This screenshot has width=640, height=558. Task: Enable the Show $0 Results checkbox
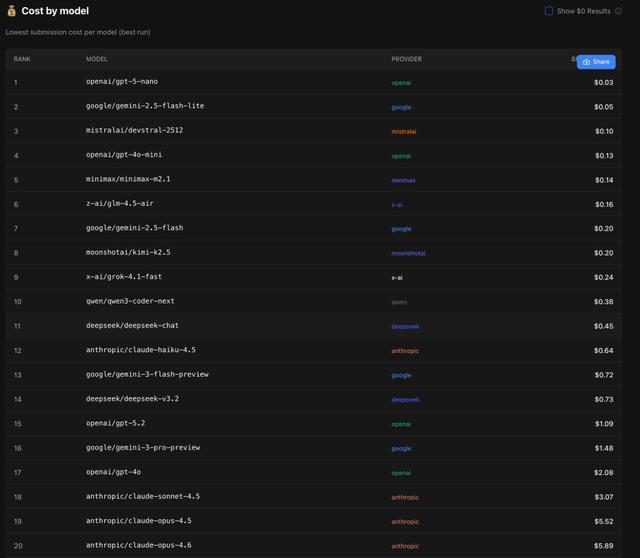click(549, 11)
